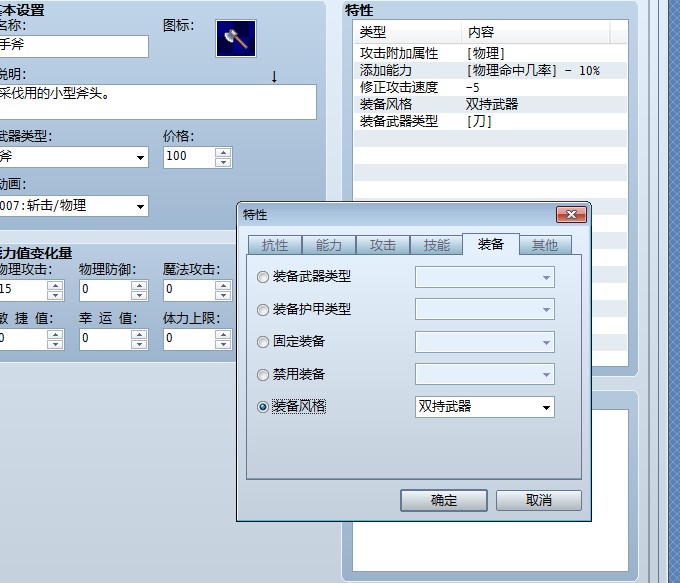Click the 物理防御 value field
680x583 pixels.
point(105,290)
